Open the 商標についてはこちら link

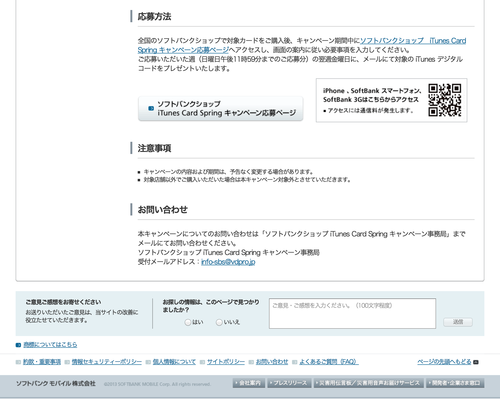[x=50, y=345]
